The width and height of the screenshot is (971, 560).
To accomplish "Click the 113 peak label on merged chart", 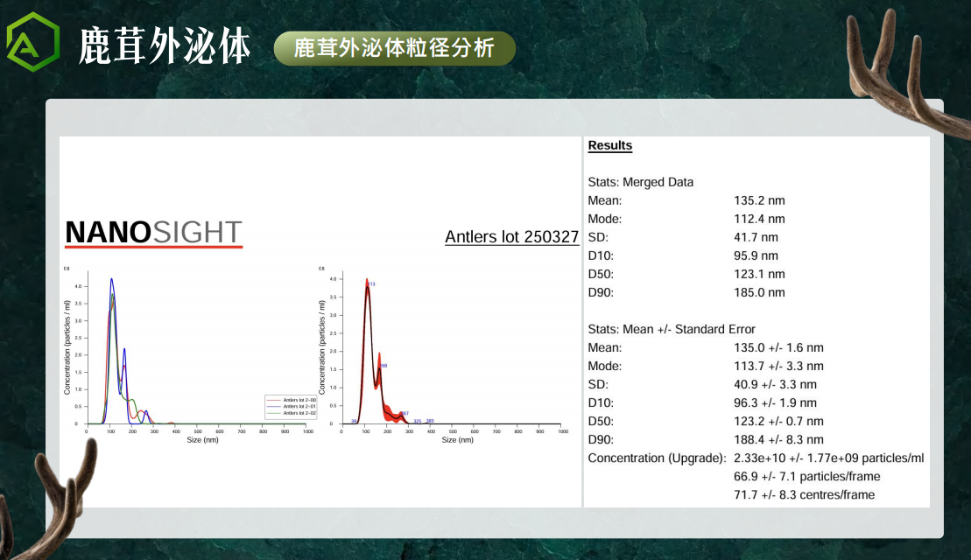I will coord(370,284).
